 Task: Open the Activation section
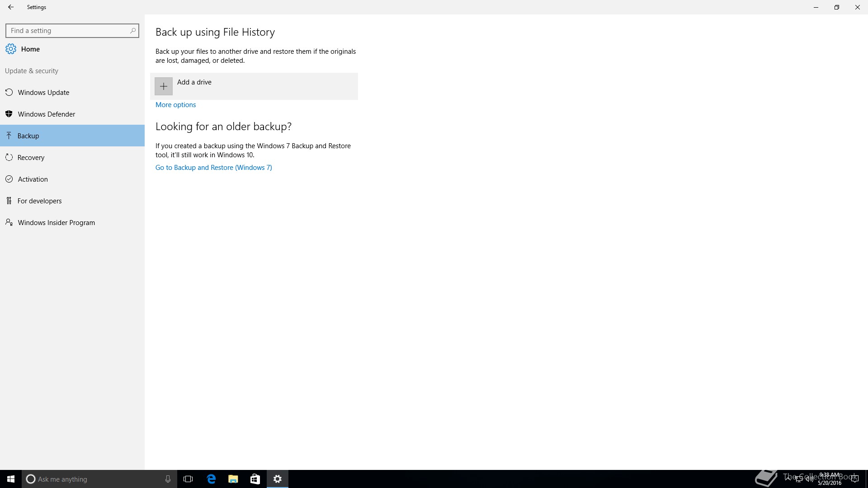tap(72, 179)
